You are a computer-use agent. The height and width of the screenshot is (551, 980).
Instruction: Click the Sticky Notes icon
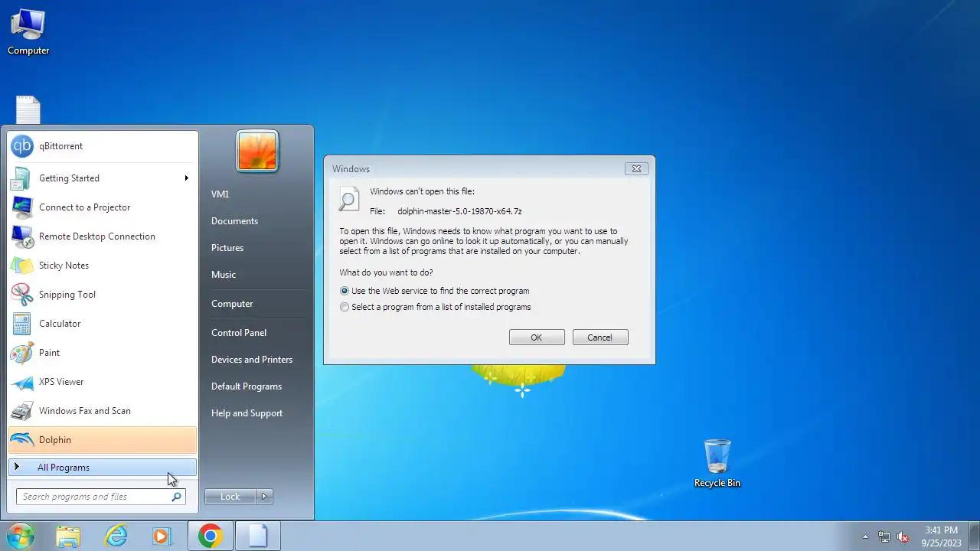[22, 266]
